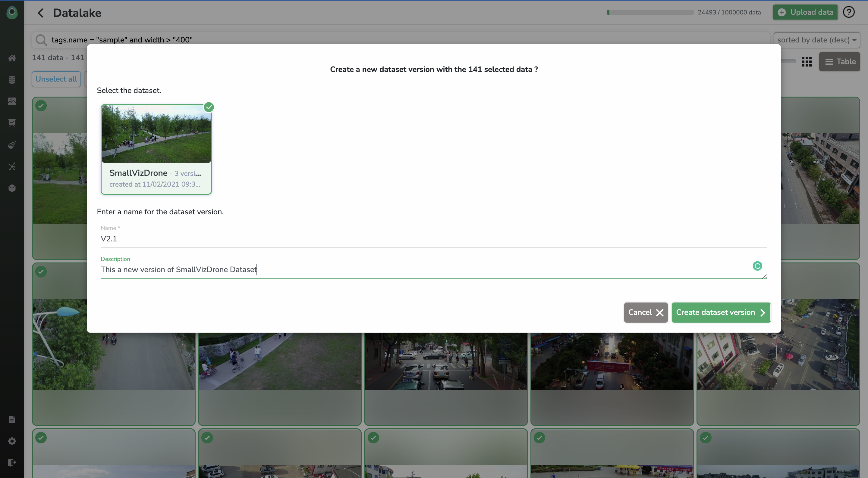Click the version Name input field
This screenshot has height=478, width=868.
[x=433, y=239]
